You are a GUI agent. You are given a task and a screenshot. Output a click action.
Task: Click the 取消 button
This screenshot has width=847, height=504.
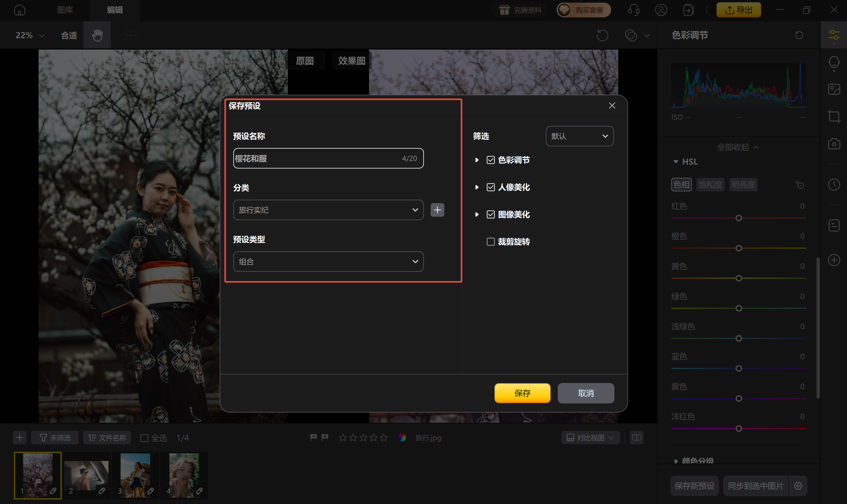tap(586, 393)
